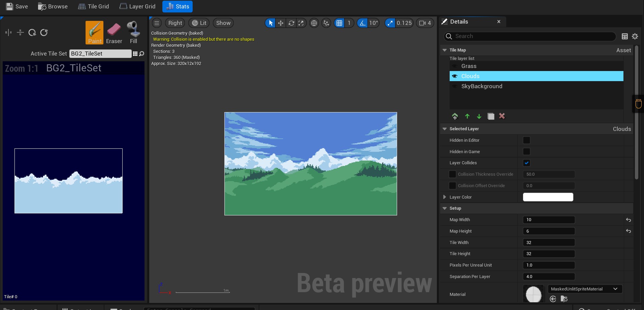644x310 pixels.
Task: Toggle visibility eye on Clouds layer
Action: 455,76
